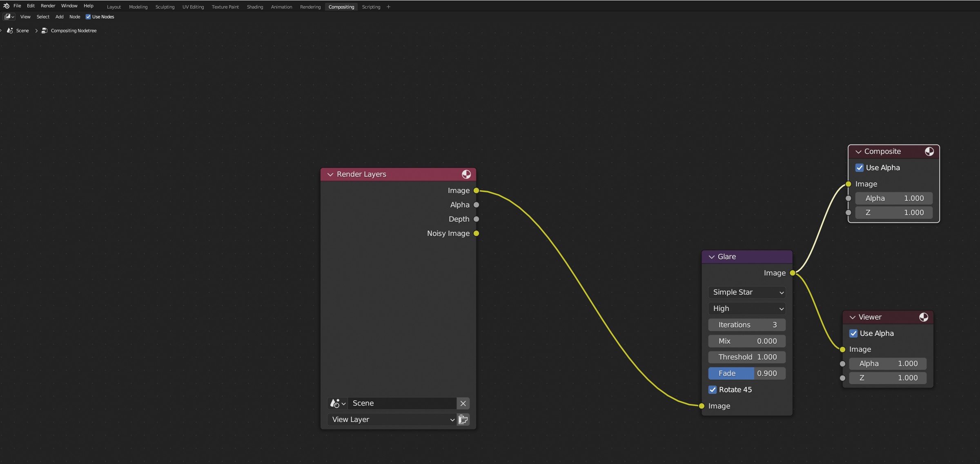
Task: Open the Render menu
Action: coord(48,6)
